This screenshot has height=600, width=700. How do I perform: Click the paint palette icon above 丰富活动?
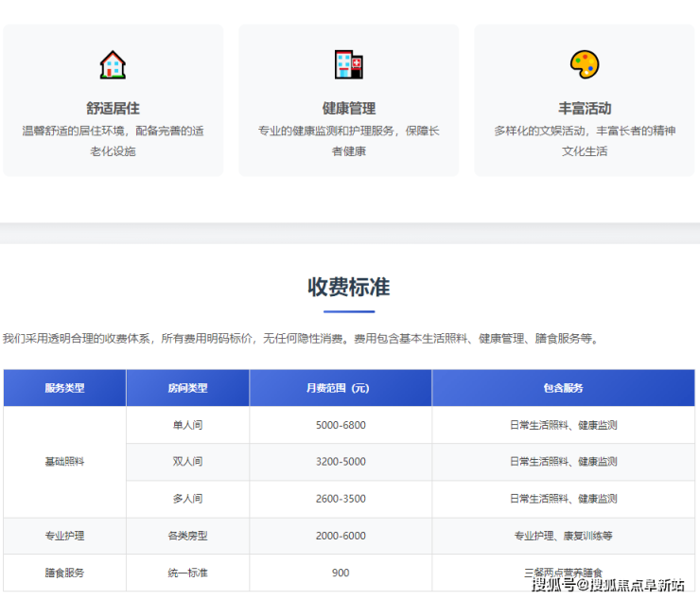point(585,64)
